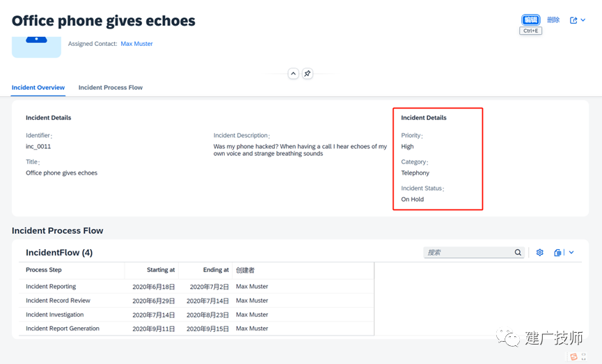Click the Sogou input method tray icon
The width and height of the screenshot is (602, 364).
[x=573, y=357]
